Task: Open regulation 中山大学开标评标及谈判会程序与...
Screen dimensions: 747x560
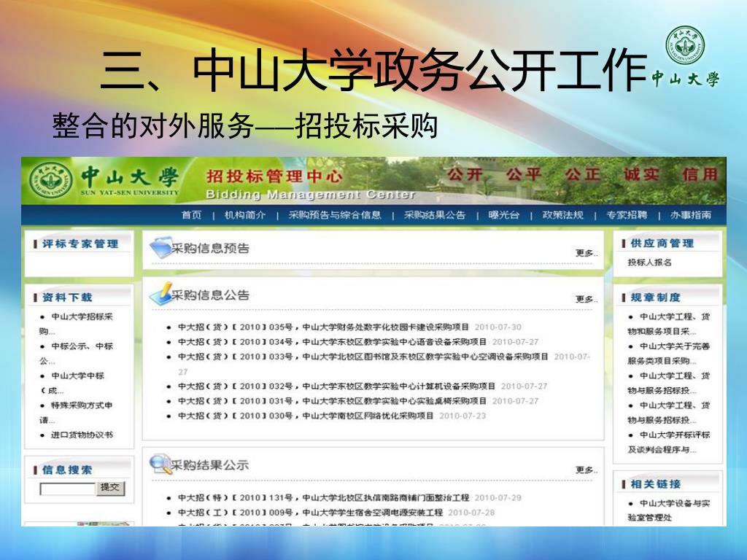Action: point(669,442)
